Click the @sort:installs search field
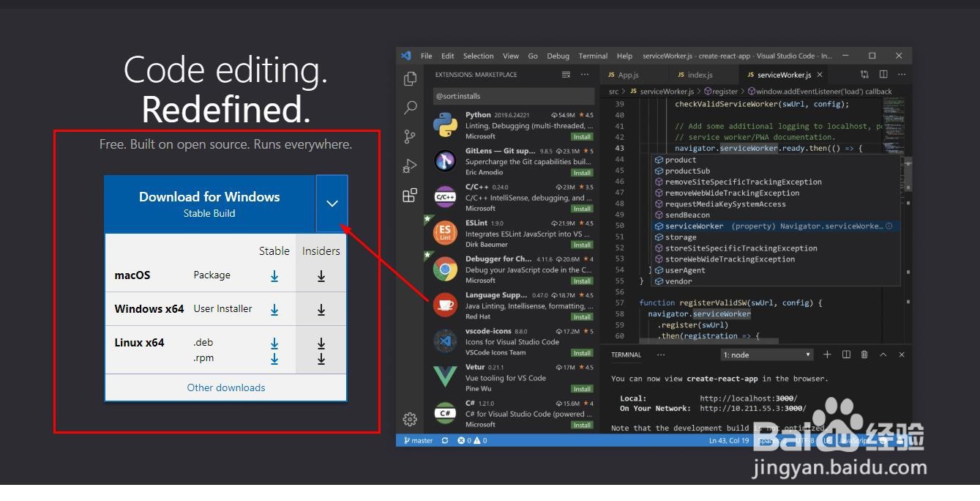The image size is (980, 501). [x=514, y=96]
